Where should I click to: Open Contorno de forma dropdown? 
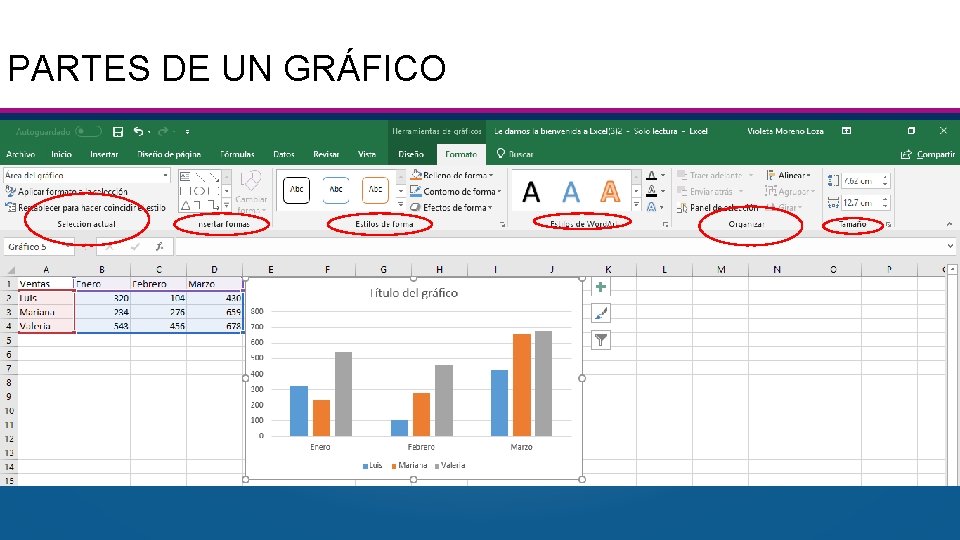[x=456, y=192]
